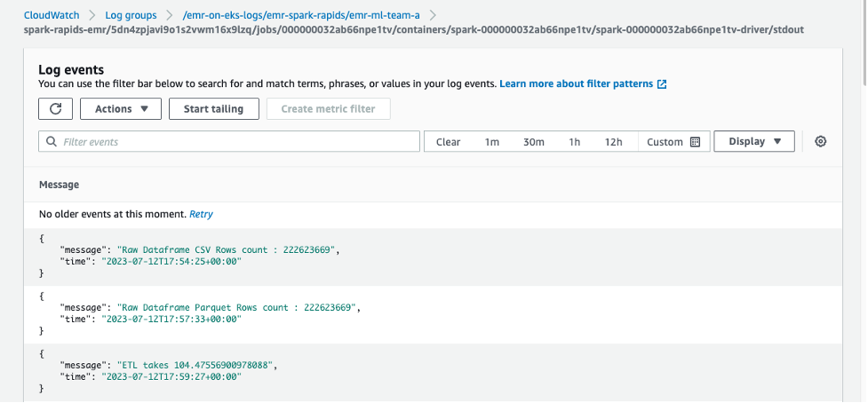This screenshot has width=868, height=403.
Task: Click the timestamp 2023-07-12T17:57:33+00:00
Action: coord(171,319)
